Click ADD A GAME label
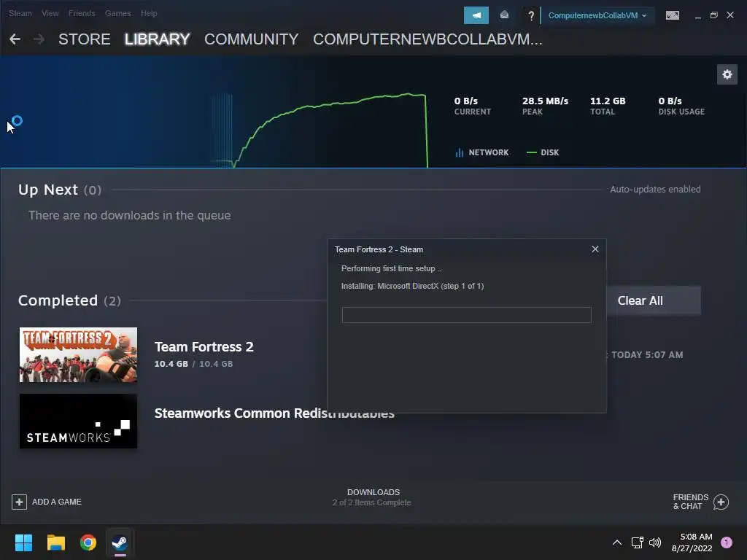747x560 pixels. [x=57, y=502]
